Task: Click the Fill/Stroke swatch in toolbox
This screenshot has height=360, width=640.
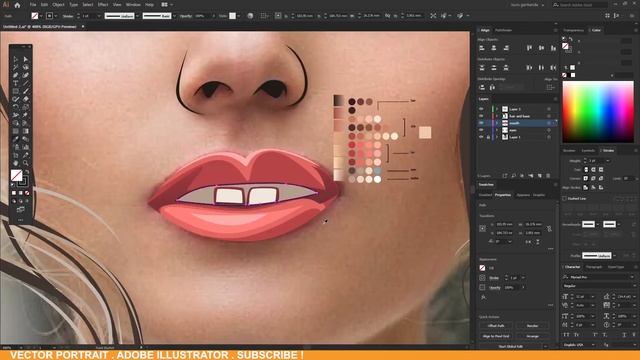Action: tap(17, 176)
